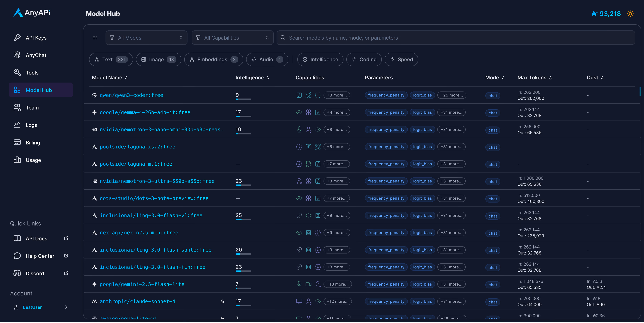Click microphone capability icon on nvidia nemotron-nano row
Screen dimensions: 644x323
[x=299, y=129]
